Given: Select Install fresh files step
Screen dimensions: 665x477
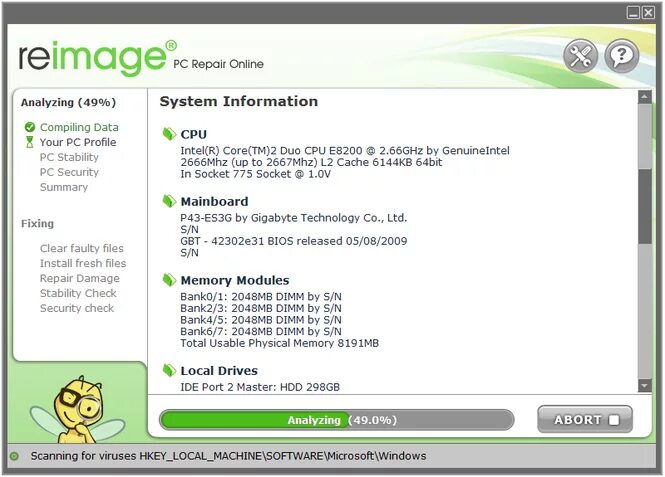Looking at the screenshot, I should coord(83,263).
